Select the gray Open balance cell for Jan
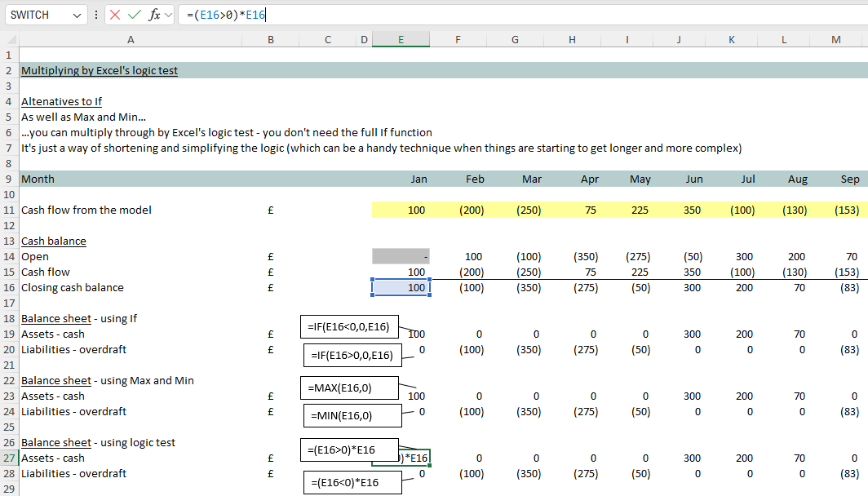868x496 pixels. tap(401, 257)
